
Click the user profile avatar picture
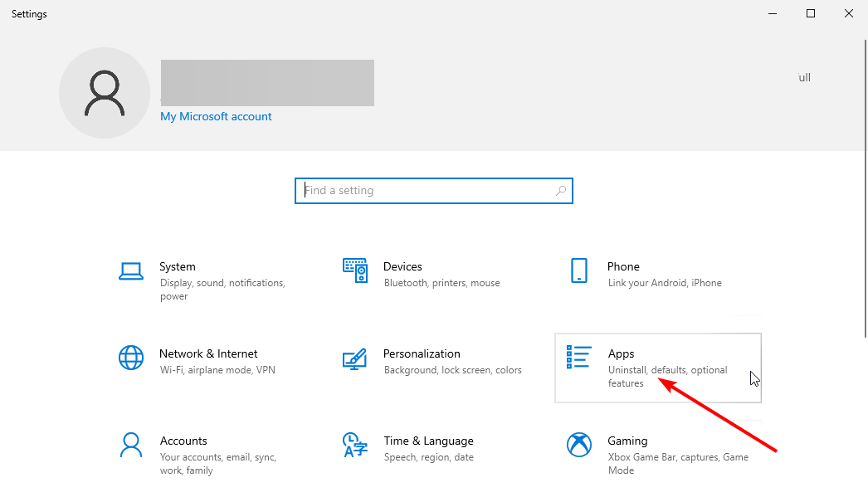[x=105, y=93]
